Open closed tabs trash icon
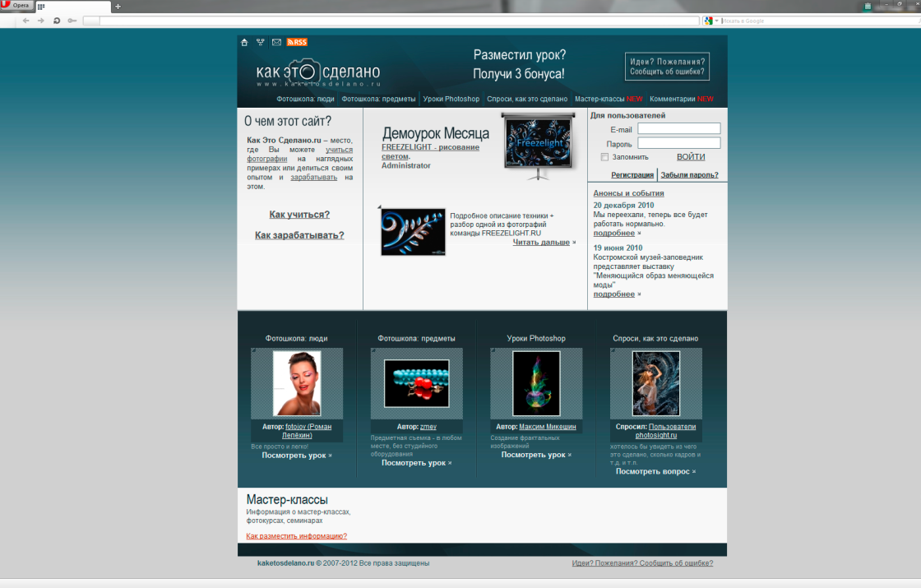The image size is (921, 588). coord(868,7)
